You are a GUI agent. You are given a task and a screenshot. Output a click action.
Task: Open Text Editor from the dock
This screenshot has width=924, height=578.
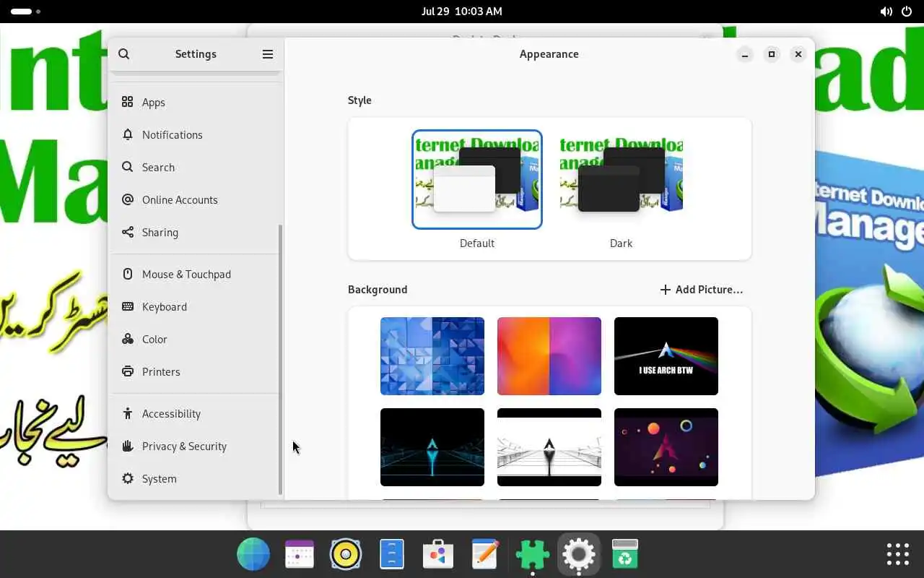pos(485,555)
